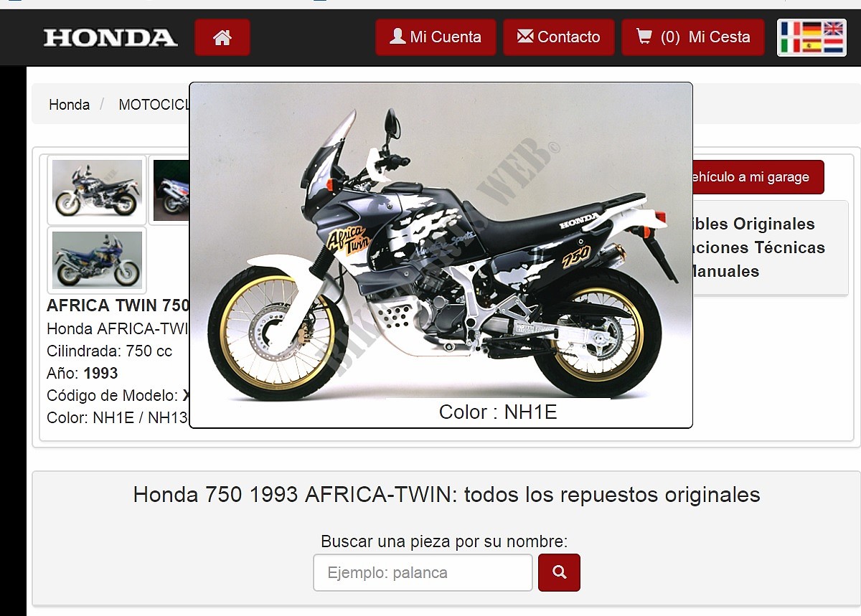Select the blue Africa Twin thumbnail
Viewport: 861px width, 616px height.
click(97, 260)
